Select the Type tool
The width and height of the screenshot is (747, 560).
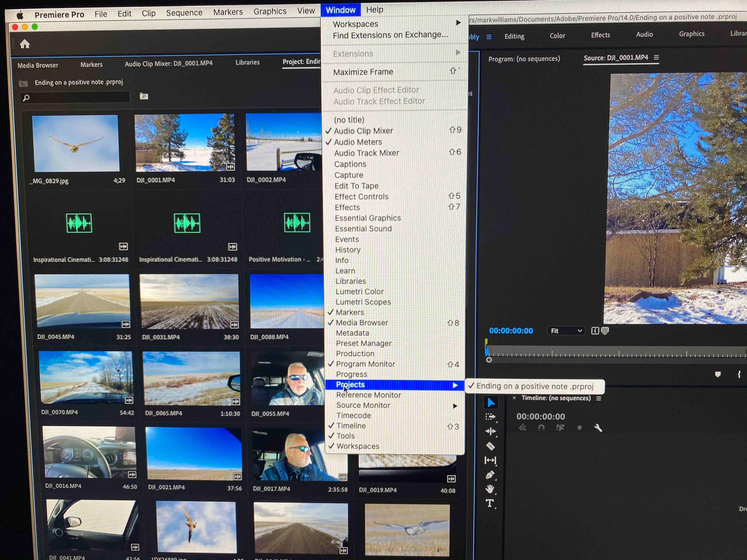tap(490, 503)
